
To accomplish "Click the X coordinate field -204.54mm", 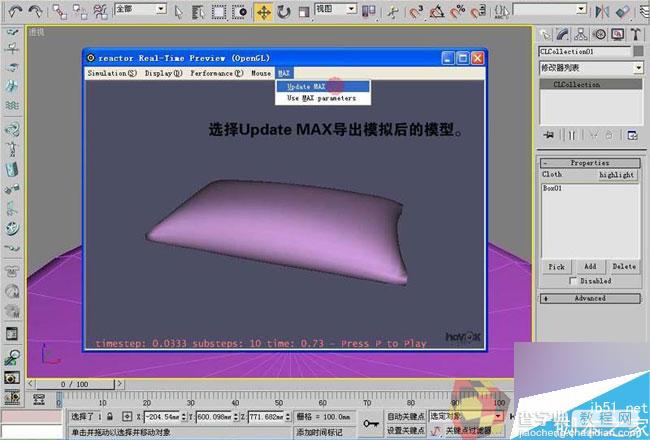I will (x=162, y=416).
